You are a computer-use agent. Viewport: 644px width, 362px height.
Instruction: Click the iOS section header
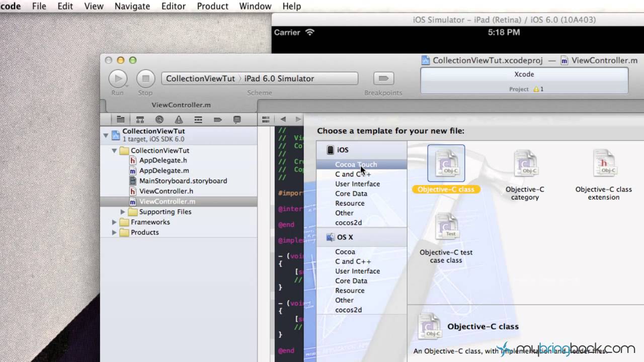click(x=361, y=150)
